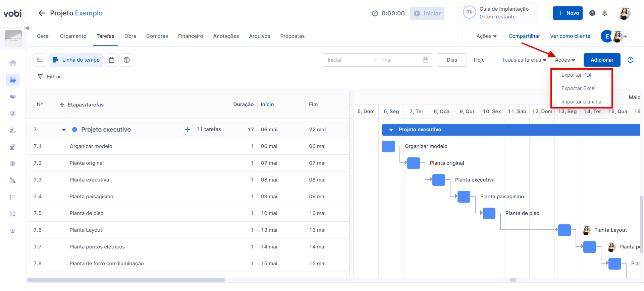Open the checklist icon in sidebar
This screenshot has width=644, height=291.
tap(13, 197)
